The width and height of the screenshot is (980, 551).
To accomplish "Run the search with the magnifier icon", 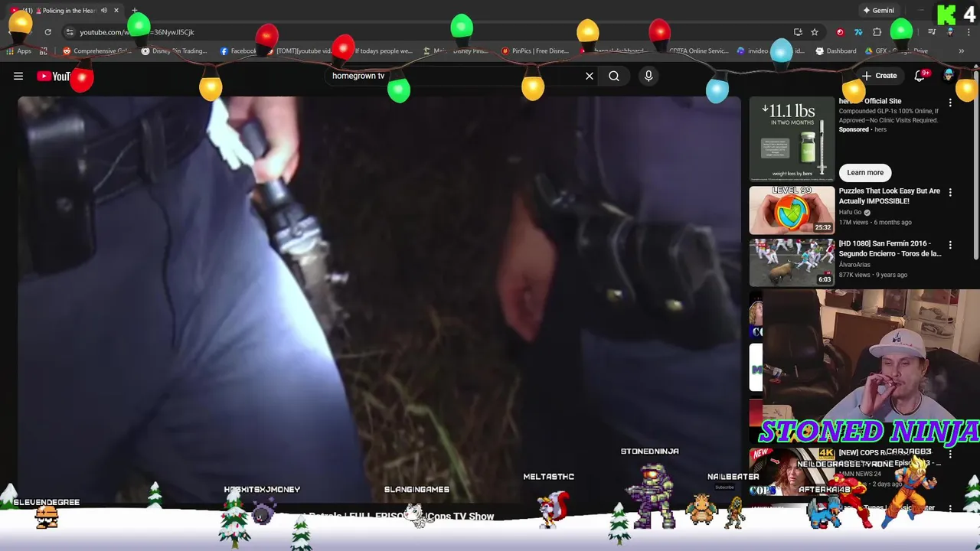I will 614,76.
